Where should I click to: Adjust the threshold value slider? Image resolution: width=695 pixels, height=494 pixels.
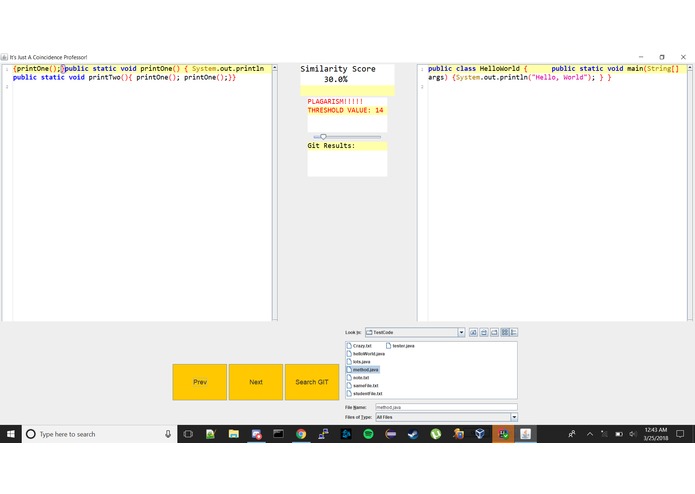click(x=323, y=137)
